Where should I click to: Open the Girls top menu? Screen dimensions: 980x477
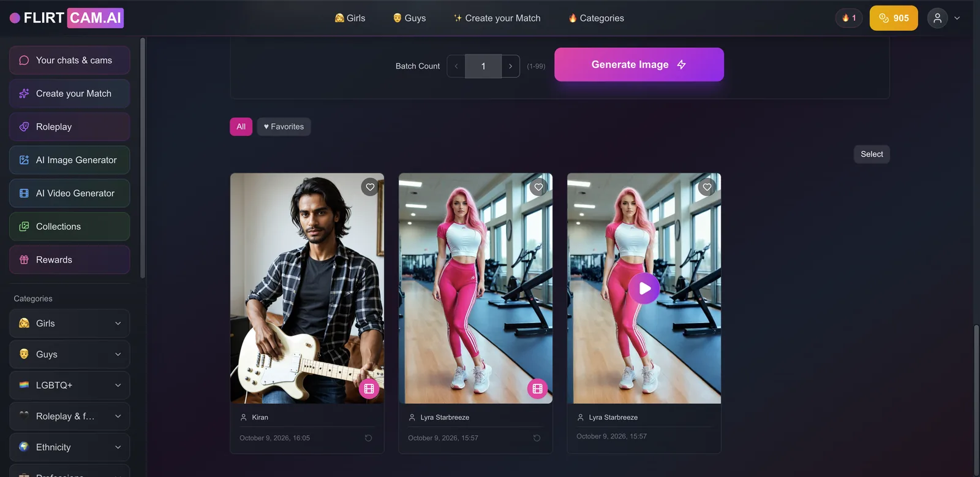click(x=350, y=18)
